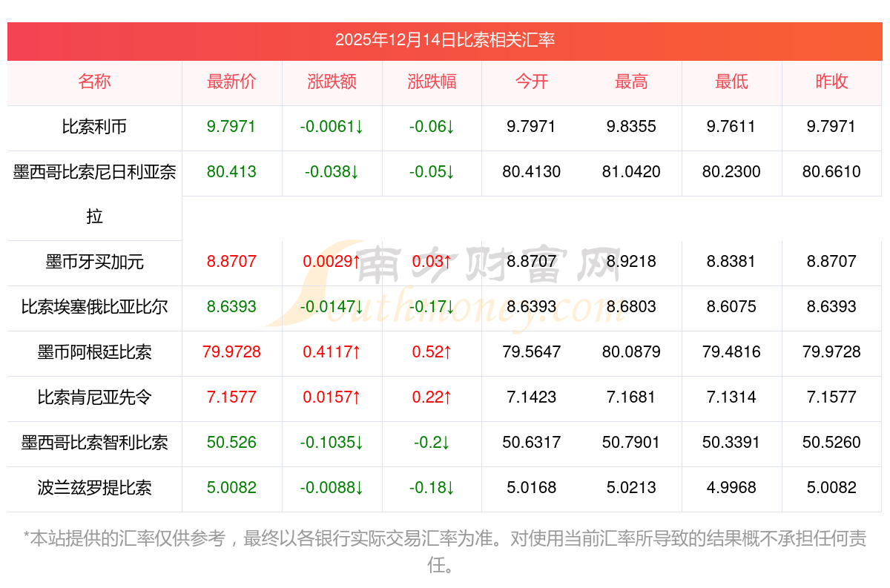The height and width of the screenshot is (588, 890).
Task: Click change percent 0.52↑
Action: pos(432,352)
